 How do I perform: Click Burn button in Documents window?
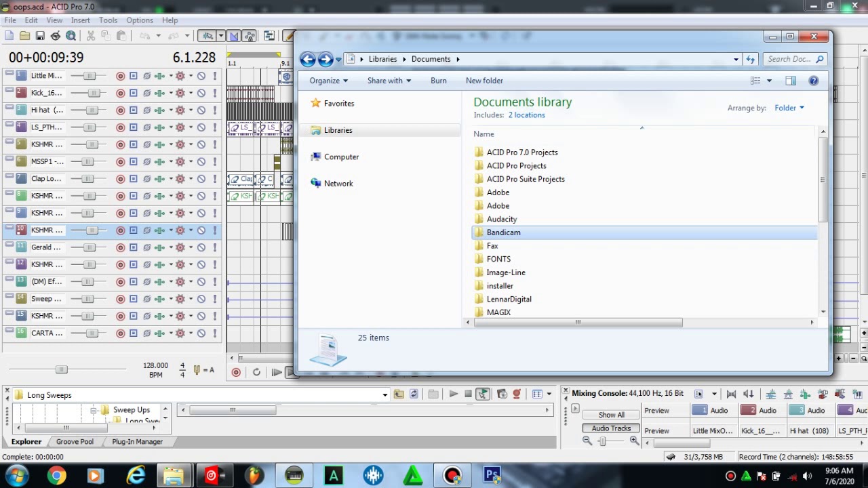point(439,81)
